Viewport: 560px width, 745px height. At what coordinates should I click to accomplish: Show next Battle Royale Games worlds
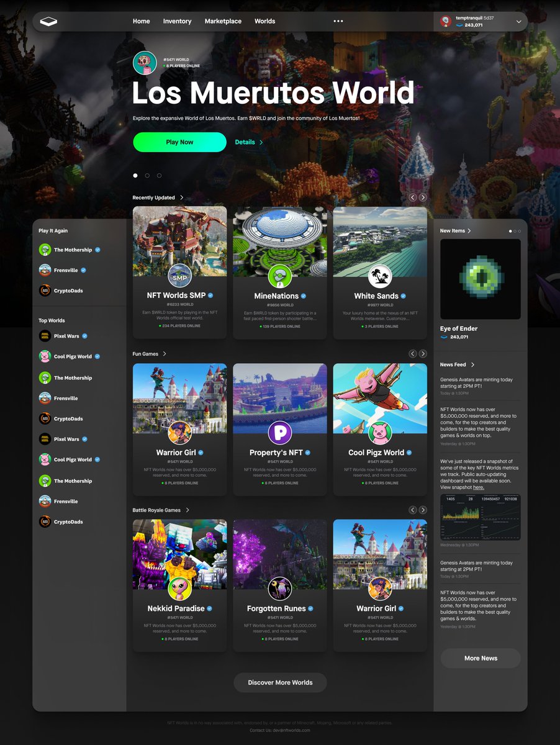tap(423, 510)
